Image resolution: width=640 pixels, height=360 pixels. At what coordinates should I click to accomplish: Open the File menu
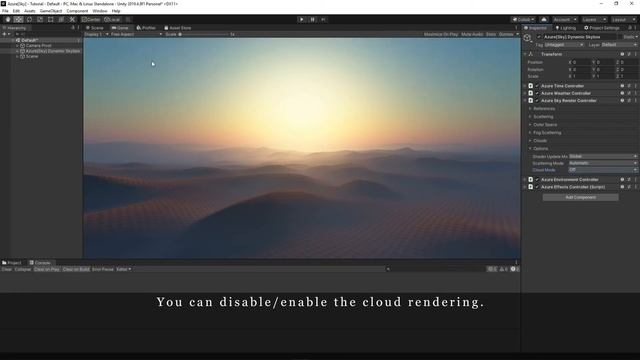coord(5,11)
